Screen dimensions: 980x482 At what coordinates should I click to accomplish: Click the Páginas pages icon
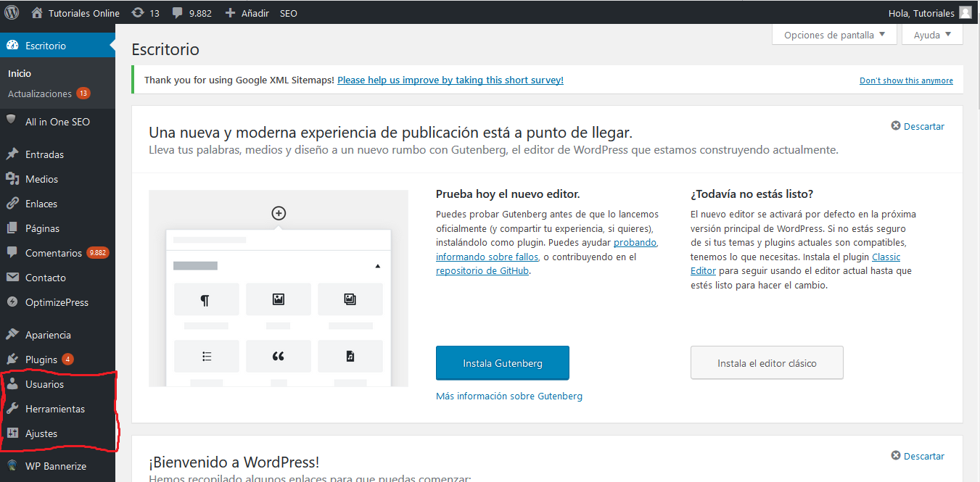[x=12, y=228]
